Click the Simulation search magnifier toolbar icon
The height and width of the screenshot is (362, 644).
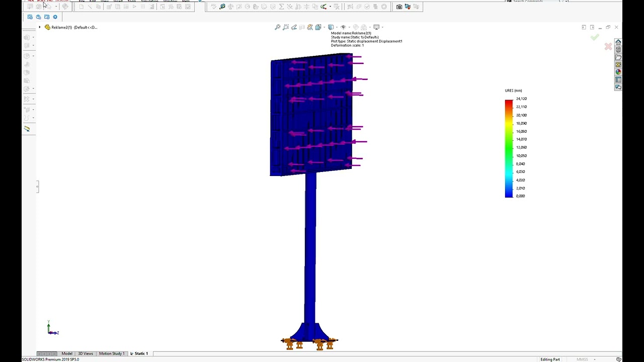coord(222,7)
